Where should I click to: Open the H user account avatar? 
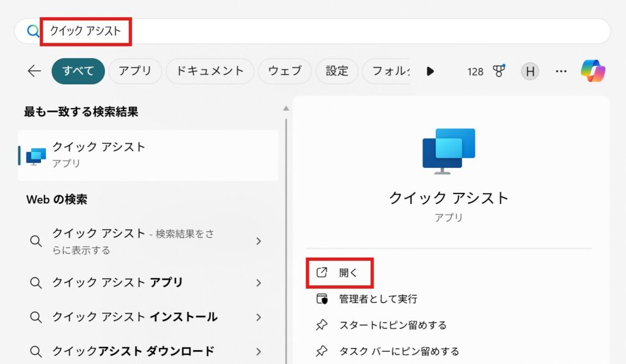[x=530, y=71]
